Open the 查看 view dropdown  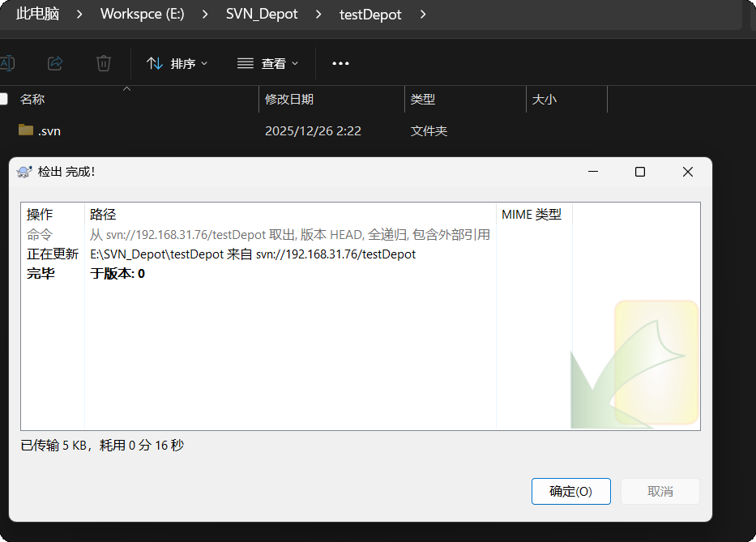coord(268,63)
